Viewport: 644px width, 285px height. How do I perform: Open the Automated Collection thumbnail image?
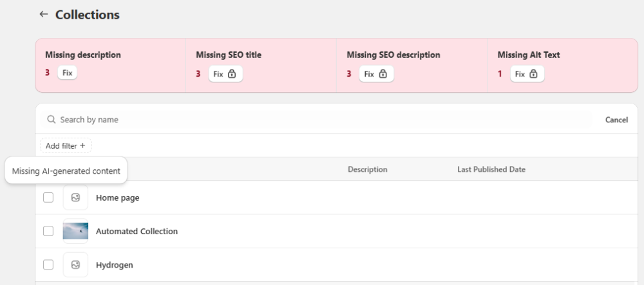click(75, 231)
